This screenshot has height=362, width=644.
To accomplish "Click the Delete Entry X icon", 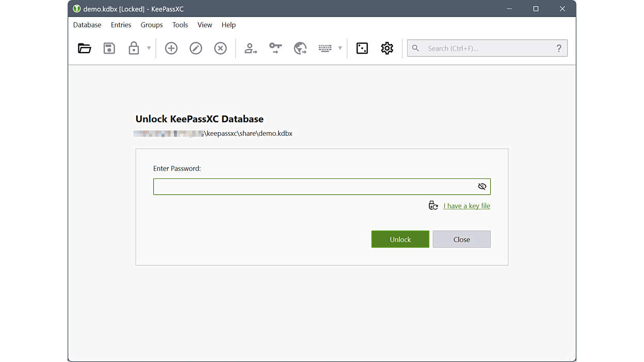I will (x=220, y=48).
